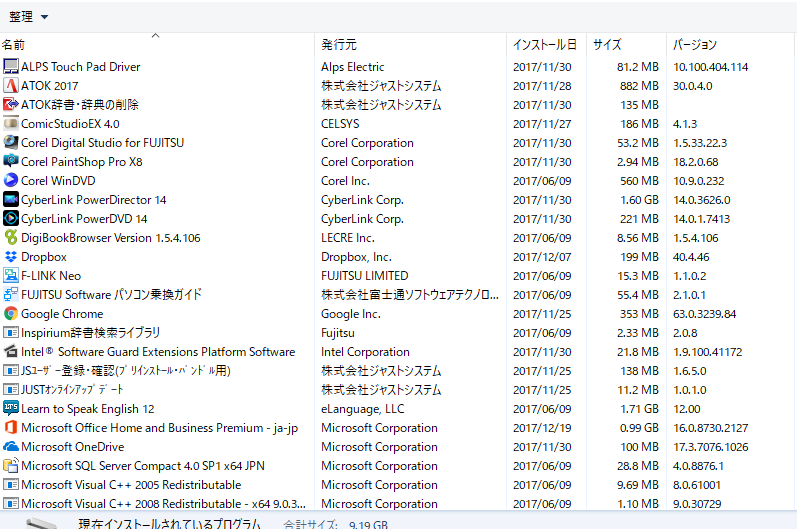Click the DigiBookBrowser icon

point(11,238)
